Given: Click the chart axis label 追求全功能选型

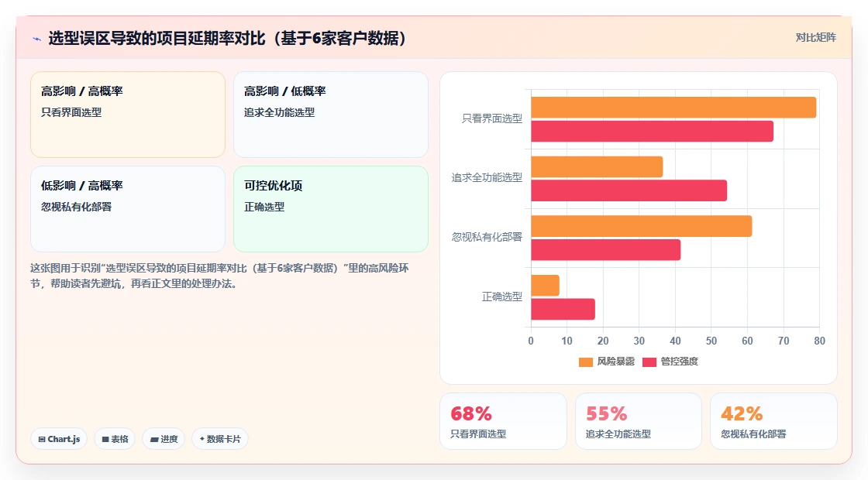Looking at the screenshot, I should 487,177.
